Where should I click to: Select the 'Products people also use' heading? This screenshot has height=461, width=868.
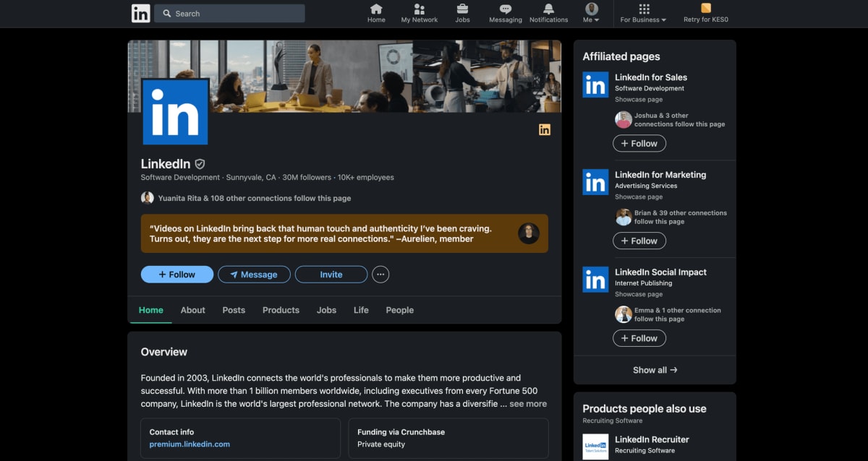coord(644,409)
